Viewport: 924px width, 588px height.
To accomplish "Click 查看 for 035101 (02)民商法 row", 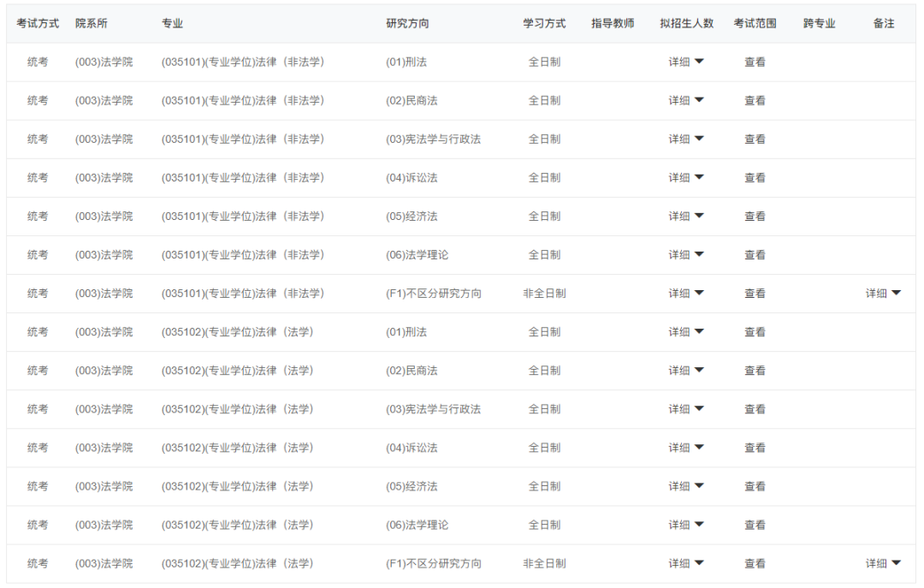I will tap(755, 101).
